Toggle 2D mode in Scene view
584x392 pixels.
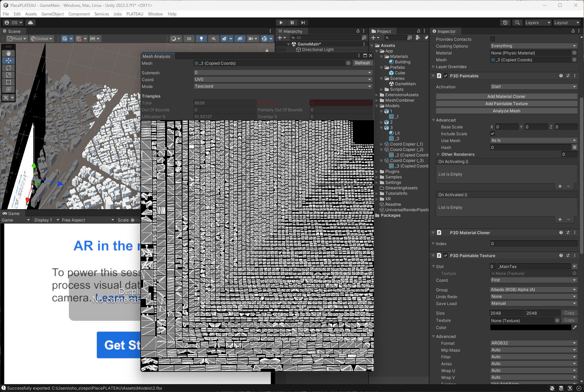coord(189,39)
